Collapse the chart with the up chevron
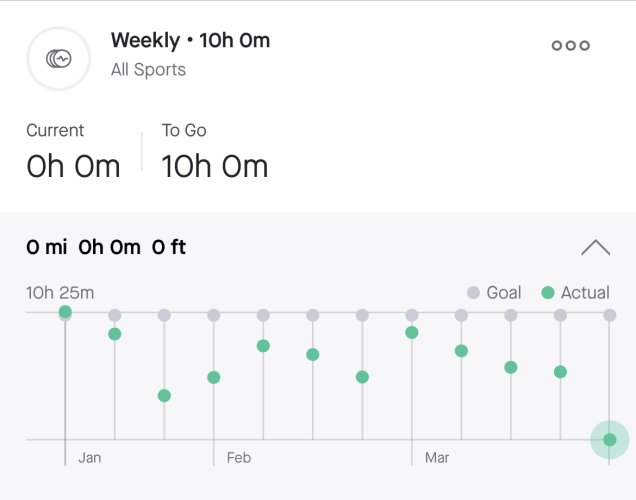Image resolution: width=636 pixels, height=500 pixels. pyautogui.click(x=595, y=247)
